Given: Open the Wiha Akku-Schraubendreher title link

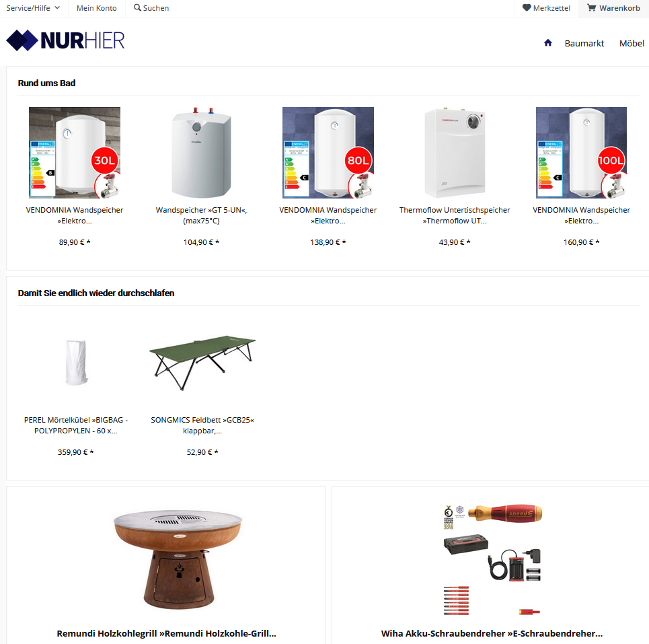Looking at the screenshot, I should 492,633.
